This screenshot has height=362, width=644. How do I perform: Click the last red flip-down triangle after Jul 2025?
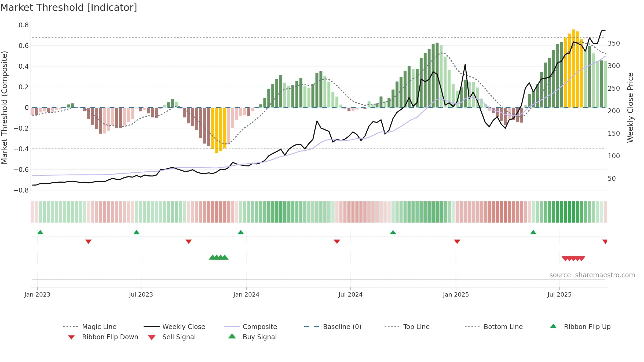click(x=605, y=242)
